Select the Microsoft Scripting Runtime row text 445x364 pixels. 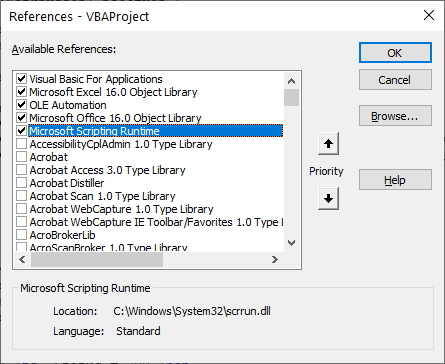click(x=94, y=131)
